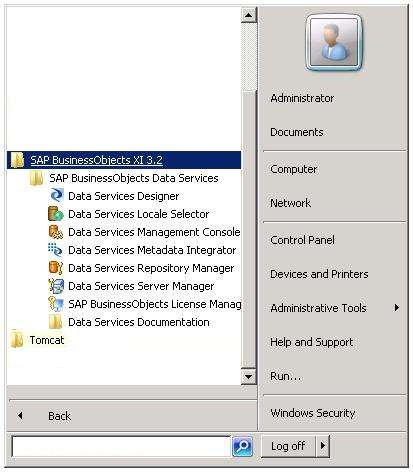The height and width of the screenshot is (472, 413).
Task: Launch Data Services Metadata Integrator icon
Action: [x=55, y=250]
